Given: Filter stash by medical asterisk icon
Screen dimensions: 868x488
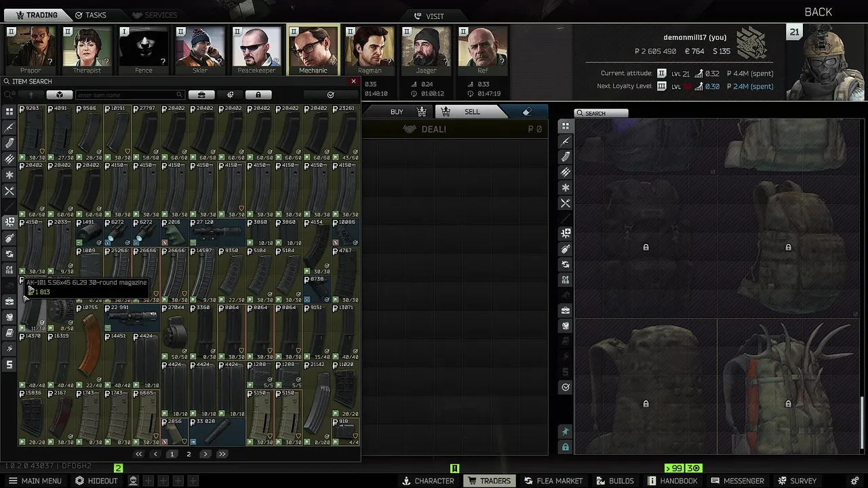Looking at the screenshot, I should pyautogui.click(x=566, y=188).
